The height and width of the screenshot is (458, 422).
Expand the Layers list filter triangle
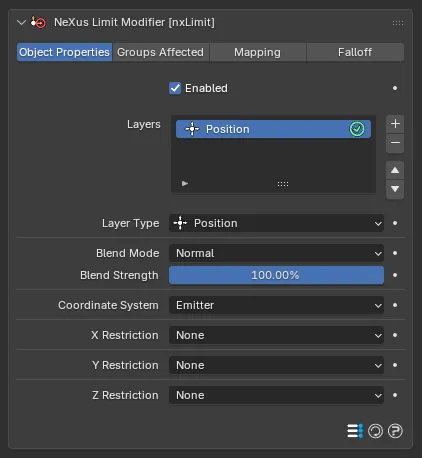pos(185,184)
